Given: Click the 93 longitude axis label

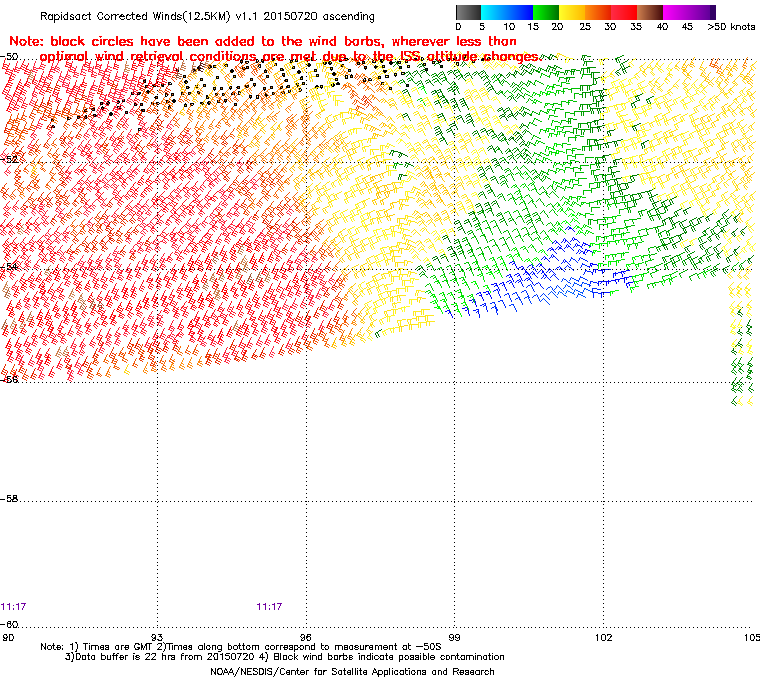Looking at the screenshot, I should [x=157, y=637].
